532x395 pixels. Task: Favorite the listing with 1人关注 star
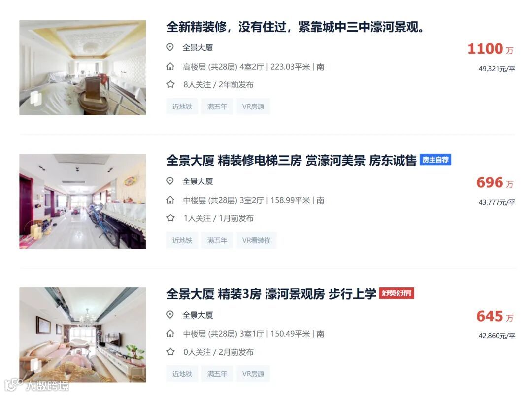(170, 218)
